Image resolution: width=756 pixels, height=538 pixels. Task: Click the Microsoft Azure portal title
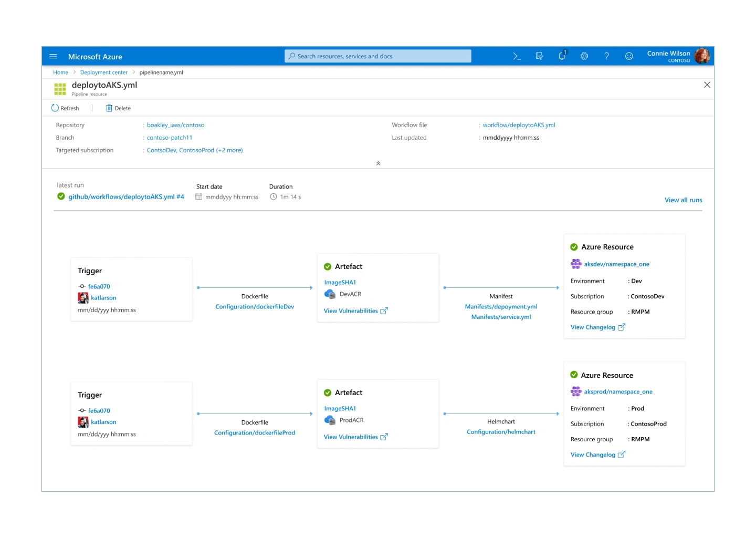pyautogui.click(x=95, y=57)
